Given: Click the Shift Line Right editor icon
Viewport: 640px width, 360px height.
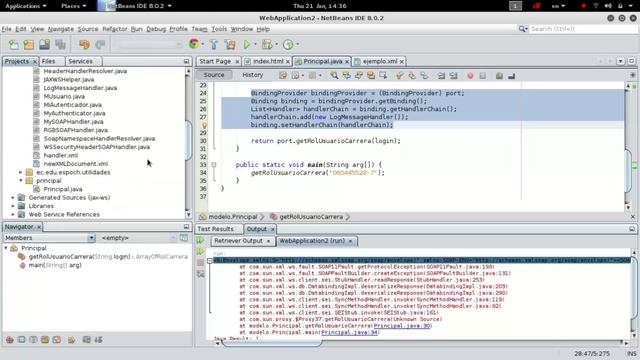Looking at the screenshot, I should tap(453, 76).
